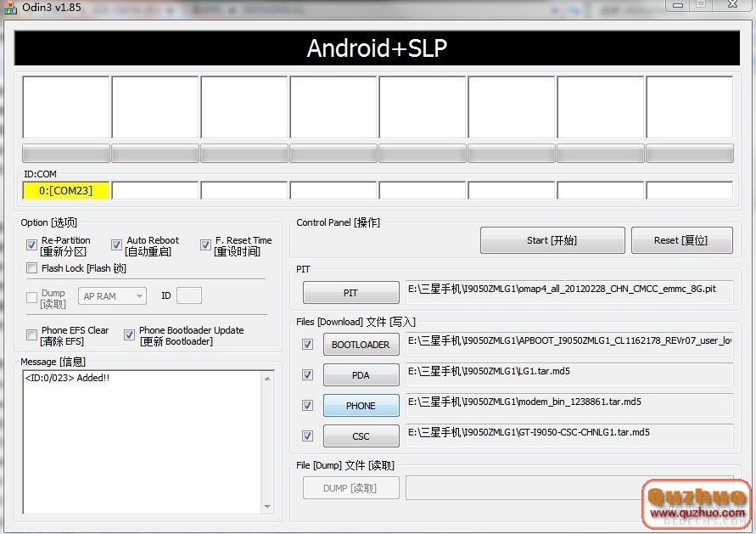Click the modem_bin phone path field
756x534 pixels.
coord(569,404)
